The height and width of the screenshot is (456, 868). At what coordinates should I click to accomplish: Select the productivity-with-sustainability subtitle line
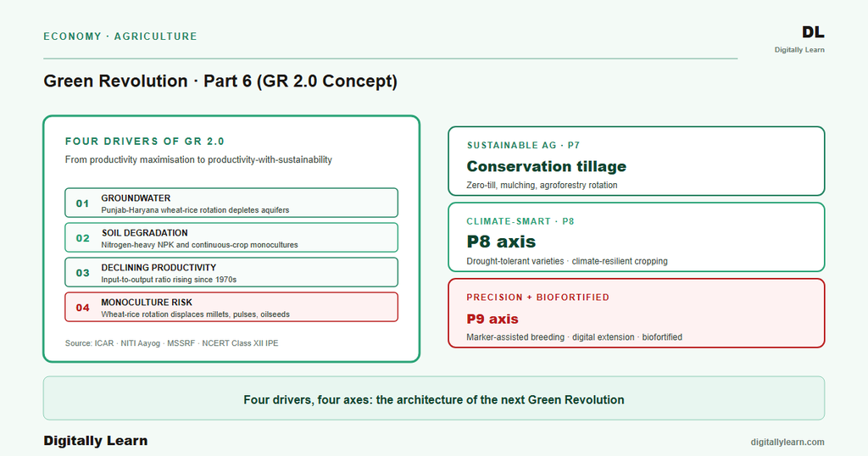[x=198, y=159]
